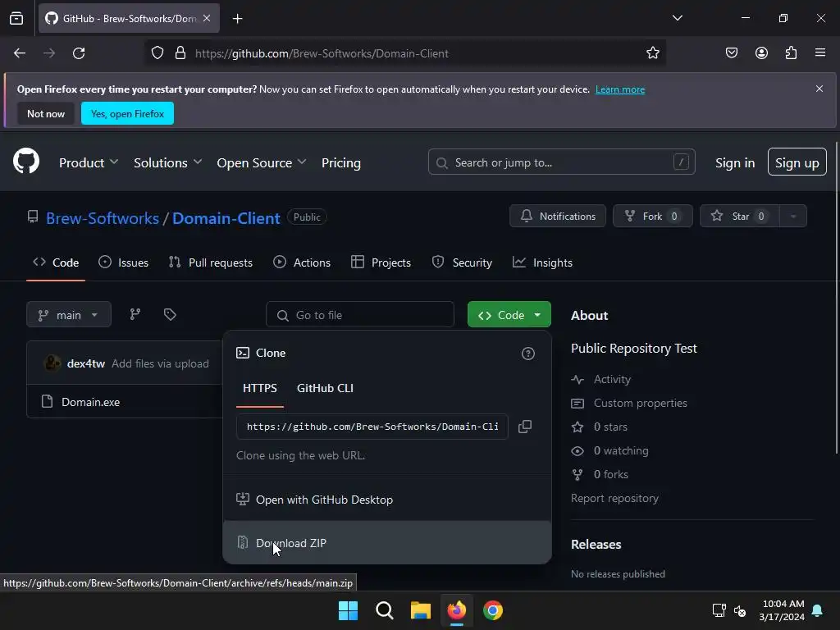Open the notification bell in system tray
This screenshot has height=630, width=840.
point(818,610)
